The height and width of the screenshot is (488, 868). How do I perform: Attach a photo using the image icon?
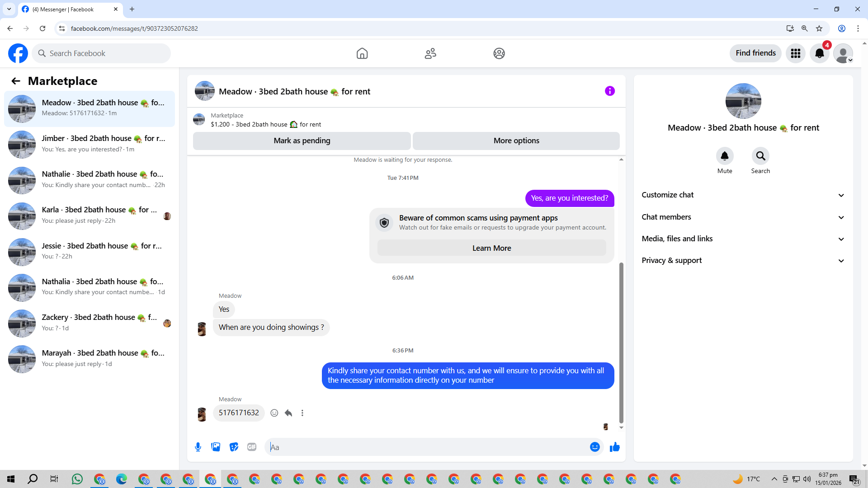tap(216, 447)
